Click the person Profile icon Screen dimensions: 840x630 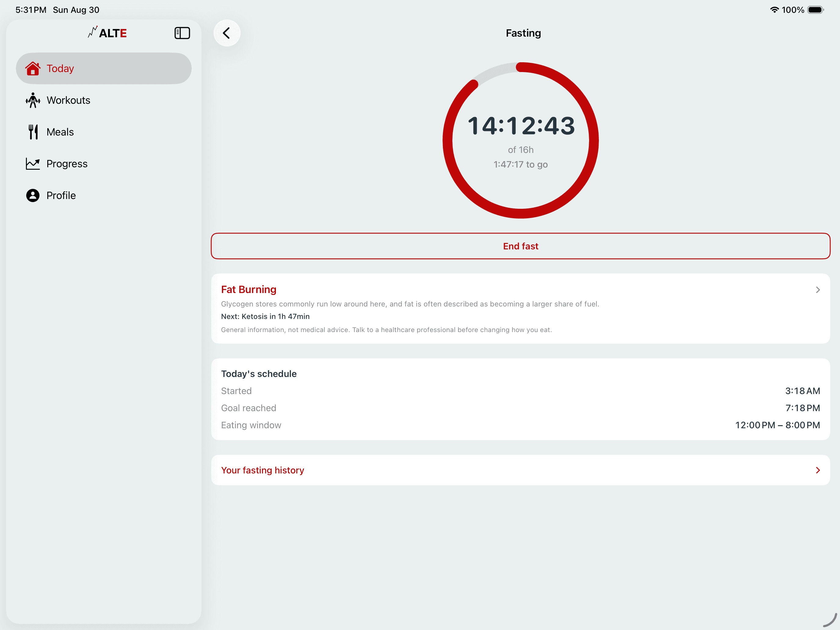click(33, 195)
